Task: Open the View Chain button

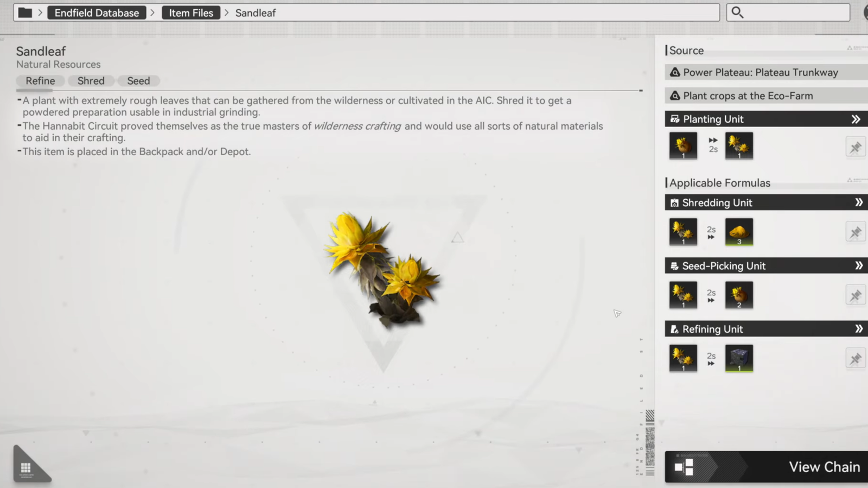Action: [766, 467]
